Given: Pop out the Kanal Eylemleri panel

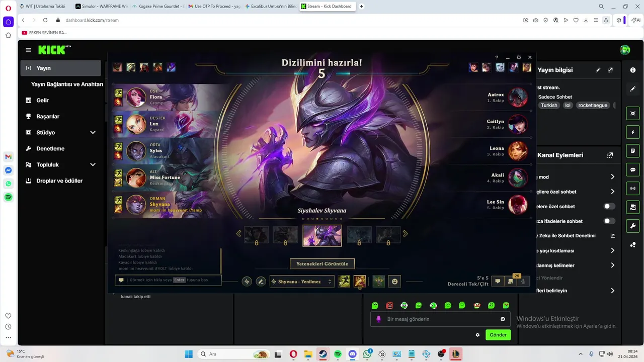Looking at the screenshot, I should (610, 155).
